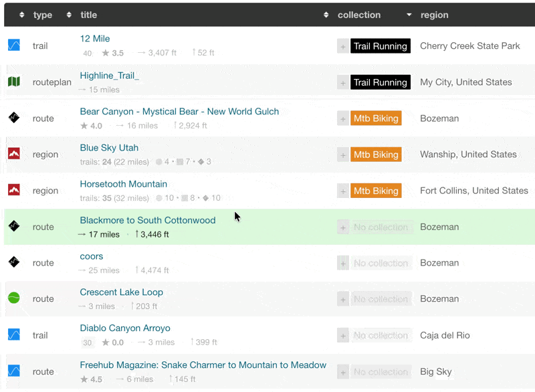Sort the table by title column

pyautogui.click(x=89, y=15)
